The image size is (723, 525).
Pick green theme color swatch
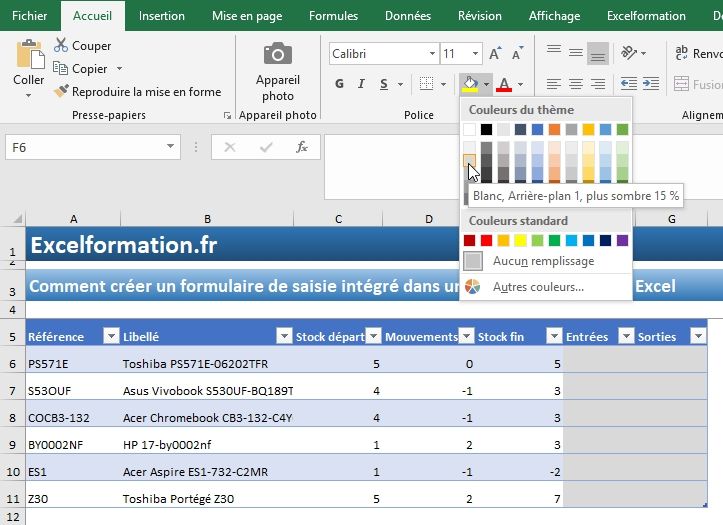pyautogui.click(x=622, y=130)
